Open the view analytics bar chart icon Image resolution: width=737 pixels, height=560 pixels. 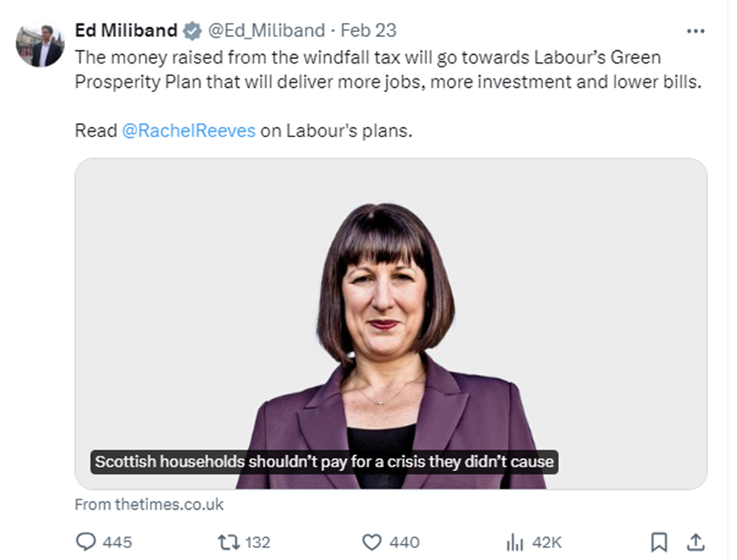pos(514,542)
